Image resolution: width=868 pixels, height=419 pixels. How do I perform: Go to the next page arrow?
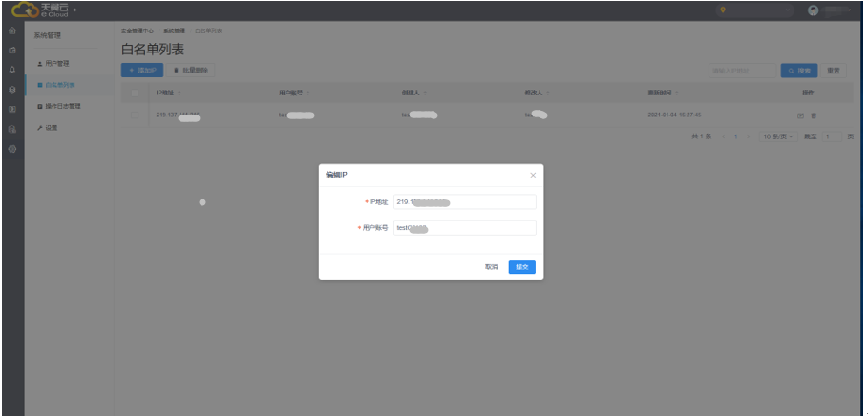[x=749, y=136]
